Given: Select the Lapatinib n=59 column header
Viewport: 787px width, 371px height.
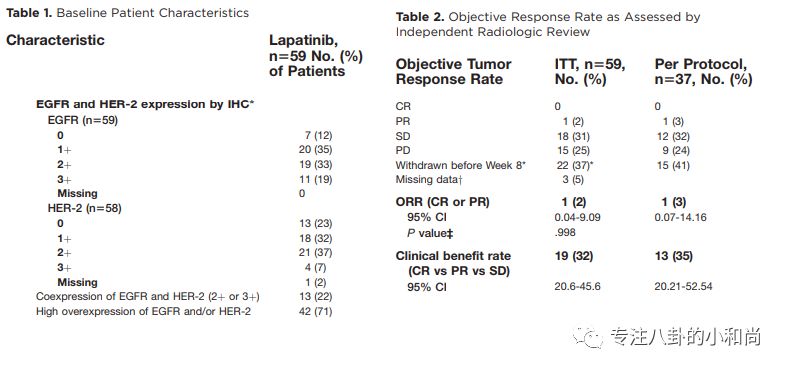Looking at the screenshot, I should [316, 55].
